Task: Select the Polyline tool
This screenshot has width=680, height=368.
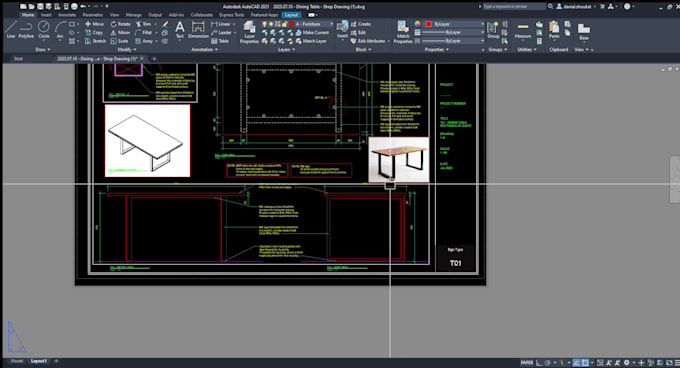Action: click(x=26, y=30)
